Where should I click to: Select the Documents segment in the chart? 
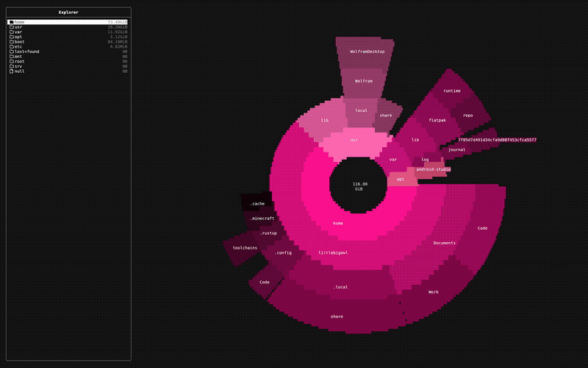click(444, 243)
